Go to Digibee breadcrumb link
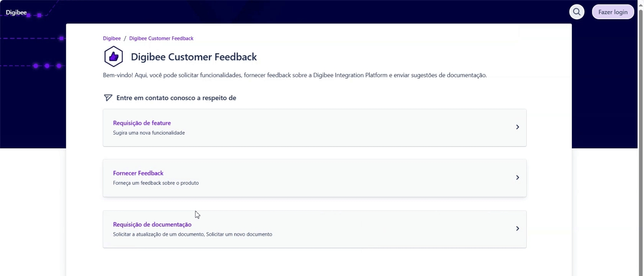Screen dimensions: 644x276 click(x=112, y=38)
